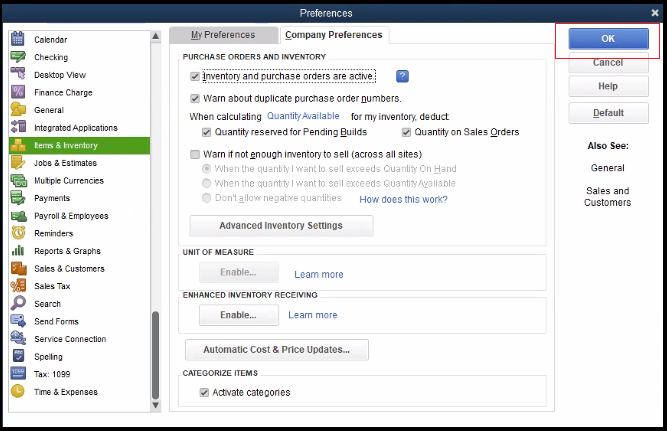Open Finance Charge preferences icon
The image size is (667, 431).
(17, 92)
